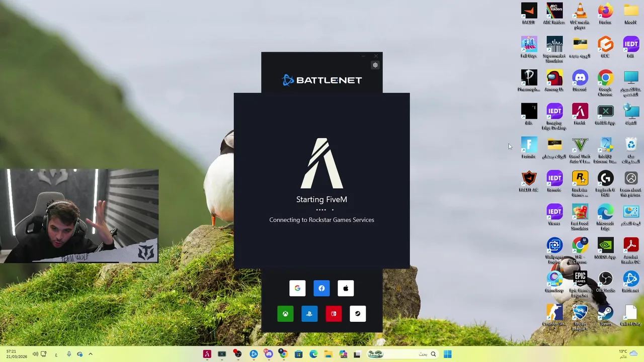Click the webcam overlay thumbnail
Screen dimensions: 644x362
coord(79,216)
